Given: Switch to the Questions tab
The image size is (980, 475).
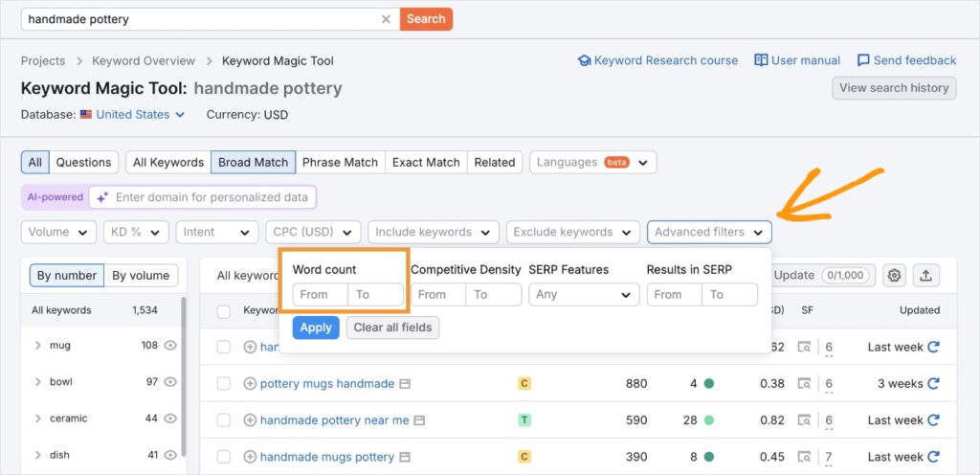Looking at the screenshot, I should [84, 163].
